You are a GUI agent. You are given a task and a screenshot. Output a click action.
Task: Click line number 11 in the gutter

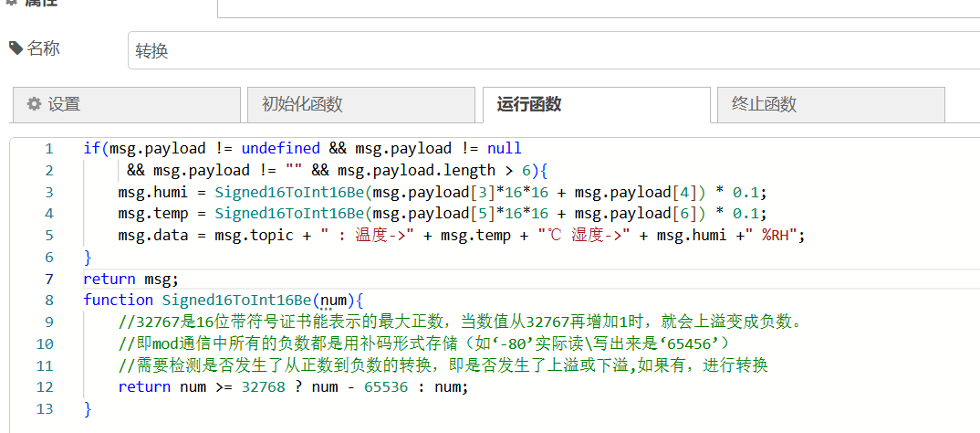pyautogui.click(x=45, y=365)
